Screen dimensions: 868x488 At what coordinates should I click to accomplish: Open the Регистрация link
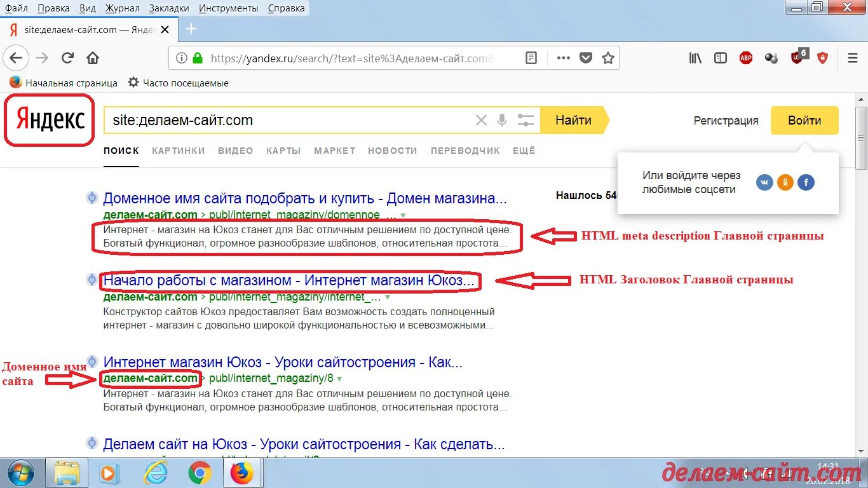(726, 120)
